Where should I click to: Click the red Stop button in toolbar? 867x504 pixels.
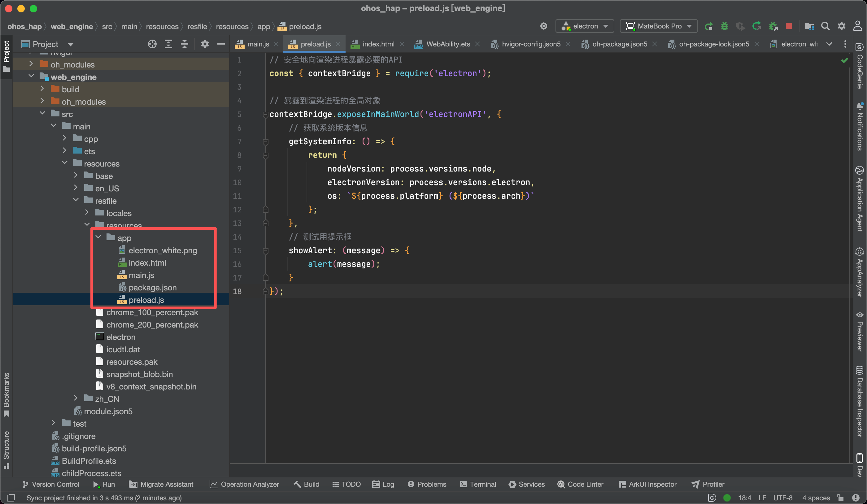pos(789,26)
